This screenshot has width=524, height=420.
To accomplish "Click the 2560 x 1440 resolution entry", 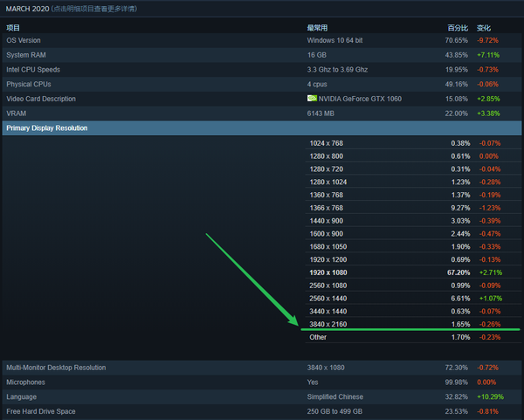I will coord(330,298).
